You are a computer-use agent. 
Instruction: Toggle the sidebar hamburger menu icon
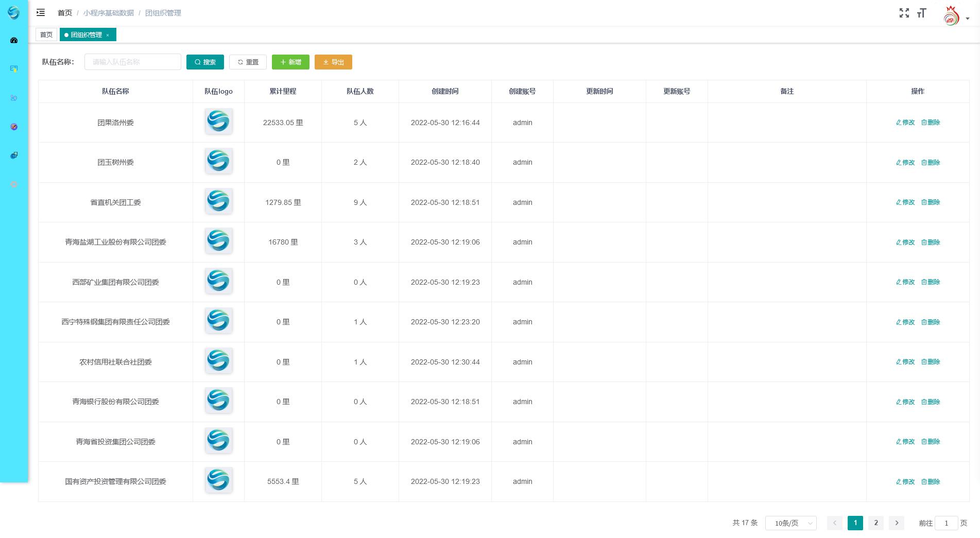click(x=41, y=13)
